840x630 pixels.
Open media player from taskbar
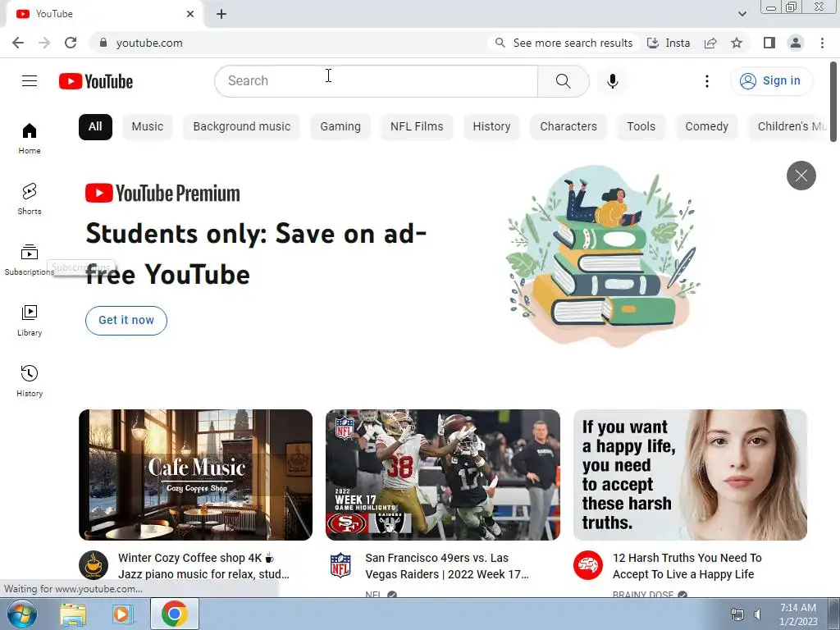(123, 614)
